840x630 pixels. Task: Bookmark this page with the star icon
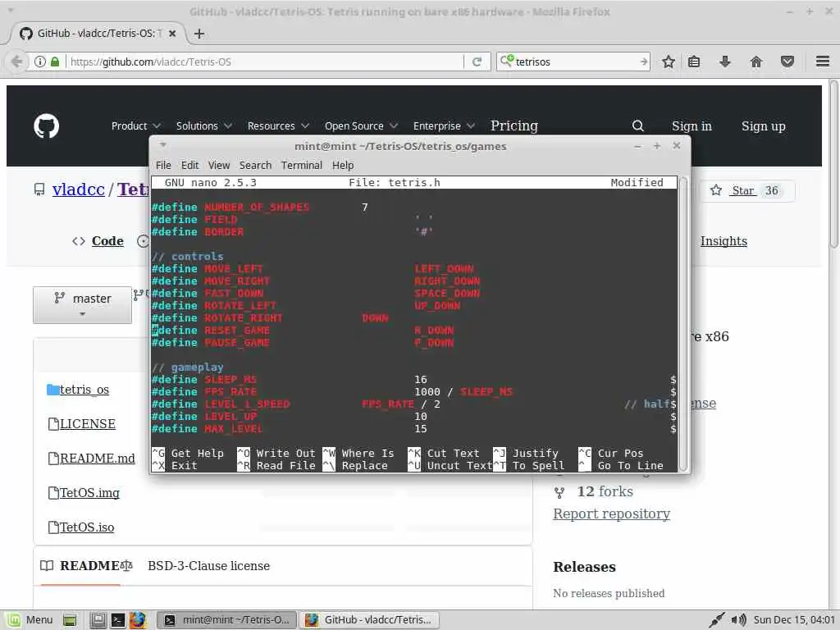[x=668, y=62]
